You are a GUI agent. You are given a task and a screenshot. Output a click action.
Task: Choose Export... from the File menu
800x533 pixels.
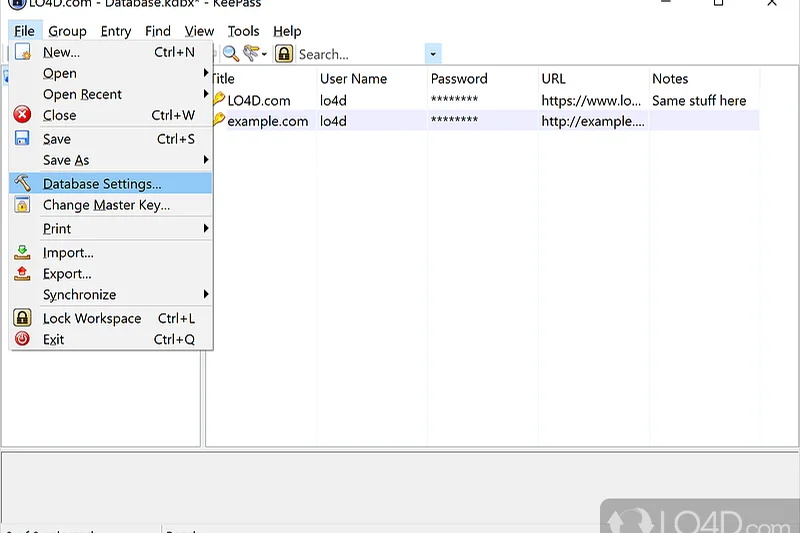pos(111,273)
